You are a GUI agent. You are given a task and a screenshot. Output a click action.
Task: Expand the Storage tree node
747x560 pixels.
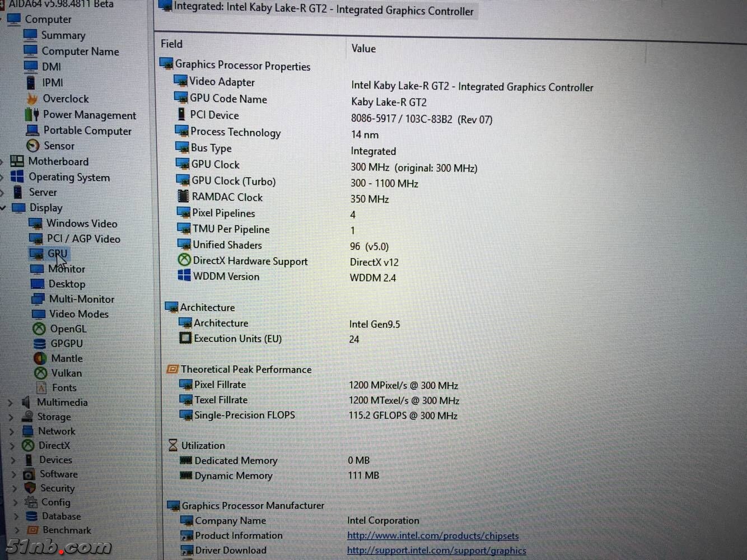[11, 417]
